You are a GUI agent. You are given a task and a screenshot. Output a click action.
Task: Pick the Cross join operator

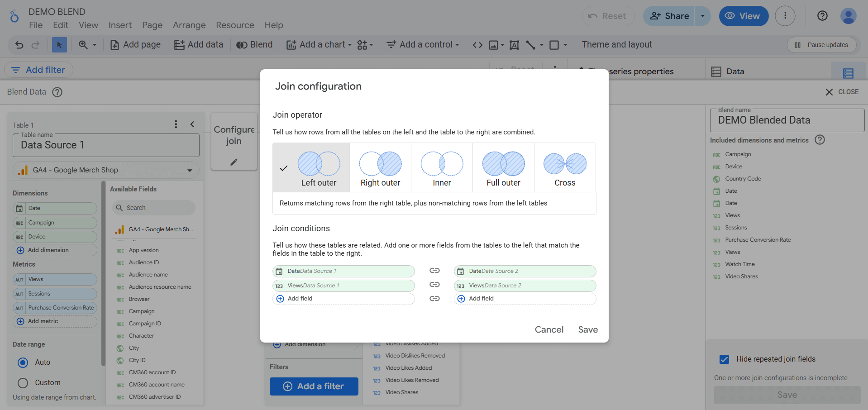click(565, 168)
